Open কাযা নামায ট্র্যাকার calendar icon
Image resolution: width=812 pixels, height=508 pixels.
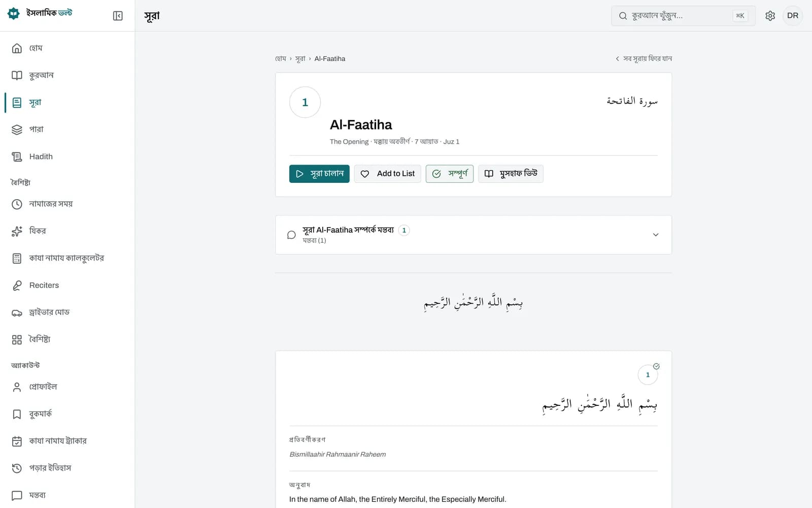pos(17,441)
